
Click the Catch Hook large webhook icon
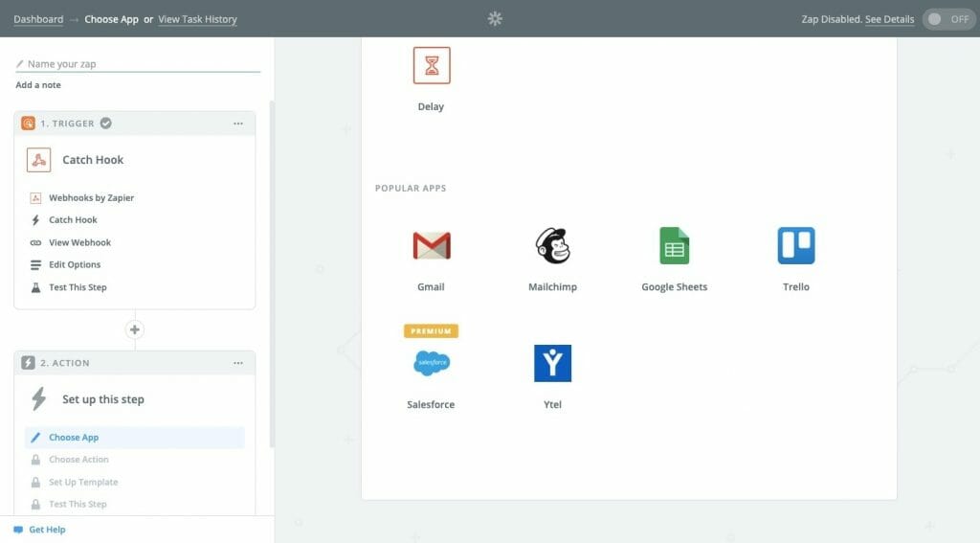tap(38, 160)
